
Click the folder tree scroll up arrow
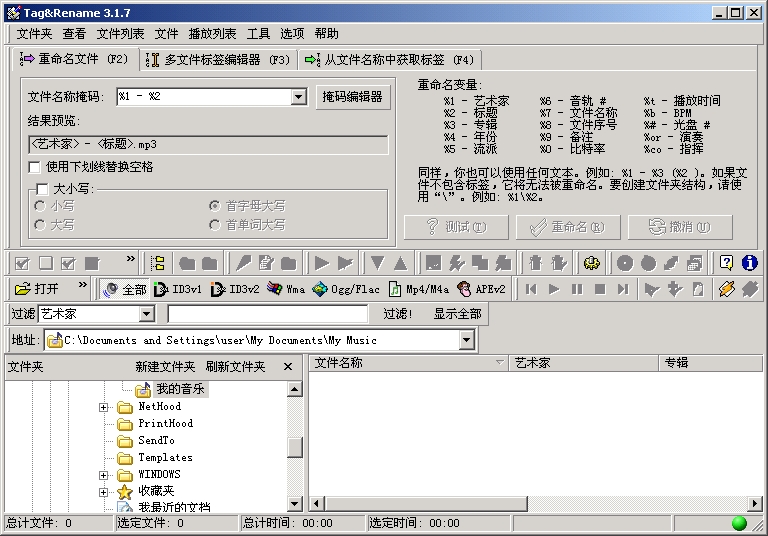click(294, 390)
